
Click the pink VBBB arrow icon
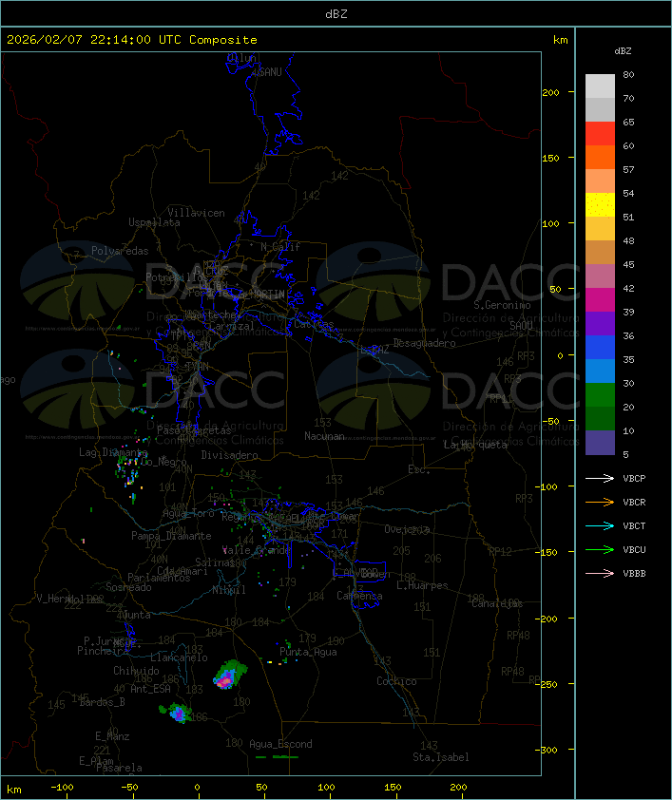(600, 573)
